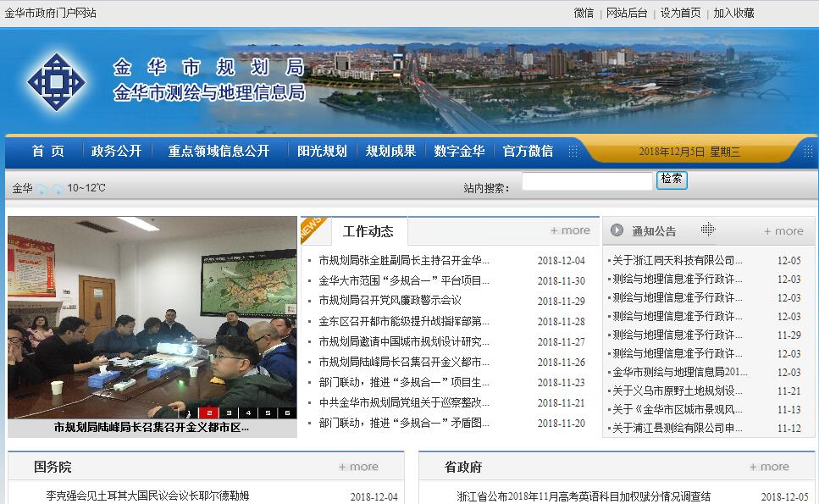
Task: Open the 设为首页 link in top bar
Action: point(680,13)
